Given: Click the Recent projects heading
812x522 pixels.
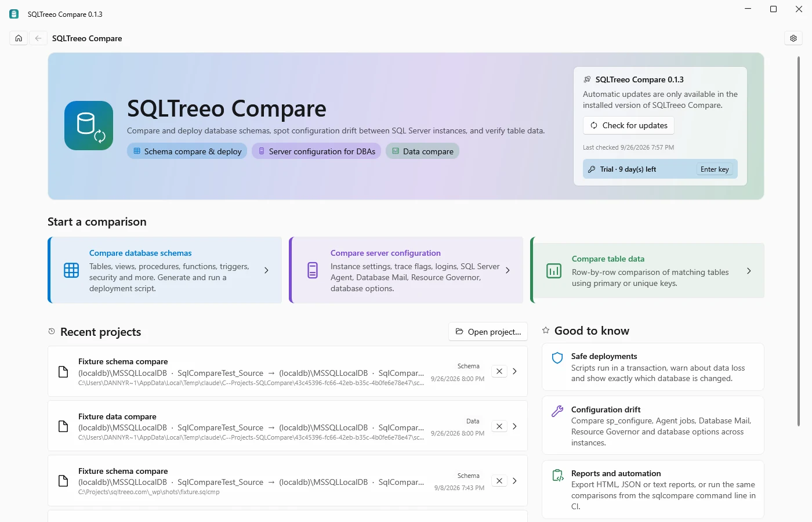Looking at the screenshot, I should click(101, 332).
